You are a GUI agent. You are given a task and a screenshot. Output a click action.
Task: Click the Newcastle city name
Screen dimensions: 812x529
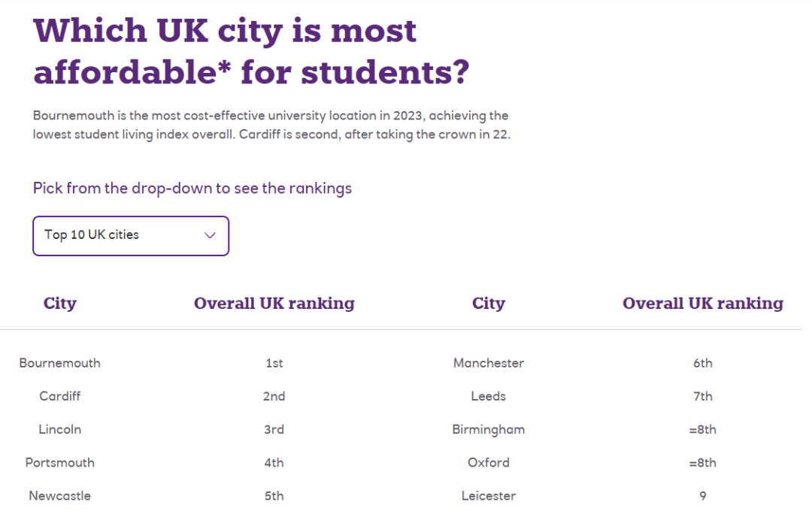tap(60, 496)
